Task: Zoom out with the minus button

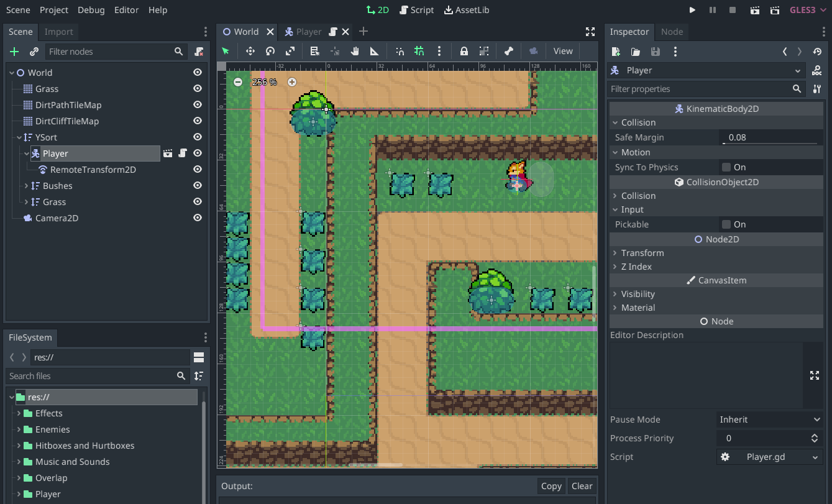Action: pos(238,81)
